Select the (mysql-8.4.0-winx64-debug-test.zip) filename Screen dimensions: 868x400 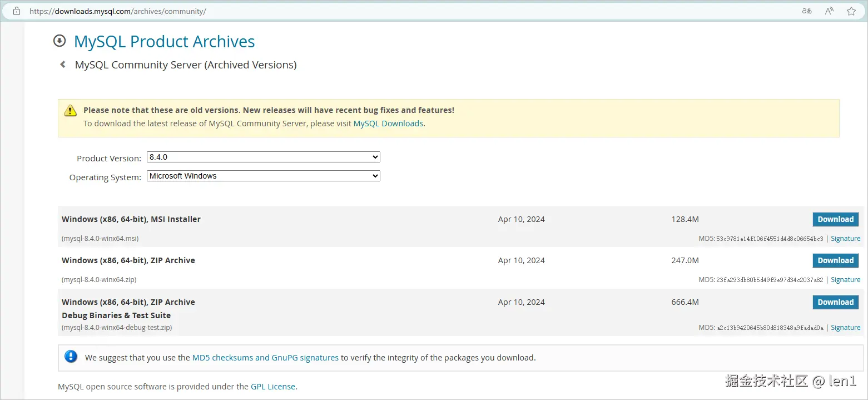point(117,328)
